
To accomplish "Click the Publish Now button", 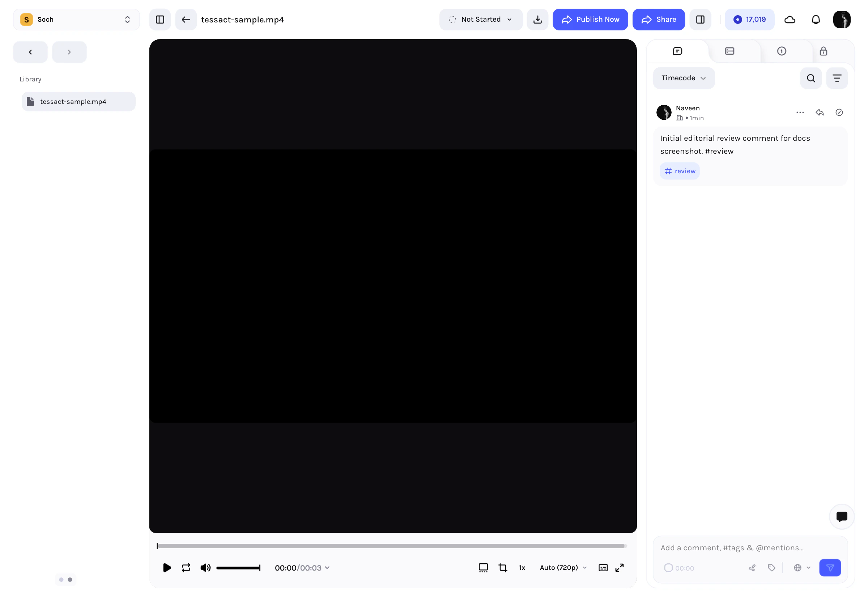I will (590, 20).
